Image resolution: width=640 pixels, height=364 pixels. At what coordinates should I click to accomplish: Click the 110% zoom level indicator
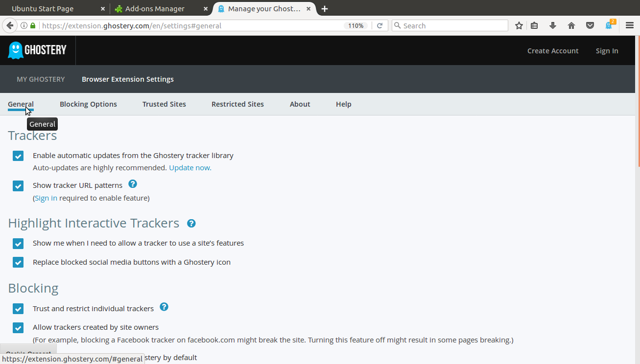(356, 25)
